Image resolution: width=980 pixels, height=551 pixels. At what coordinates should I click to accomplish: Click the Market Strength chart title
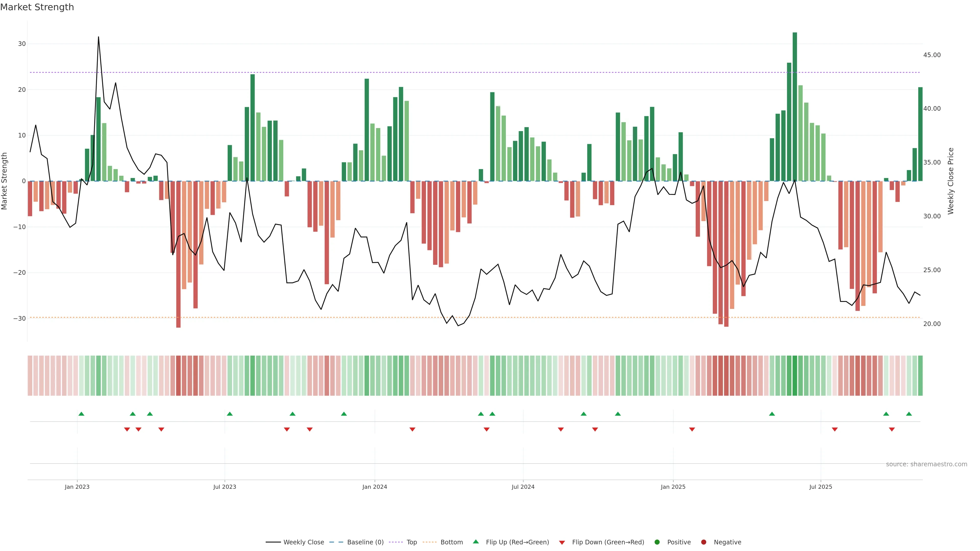point(37,7)
